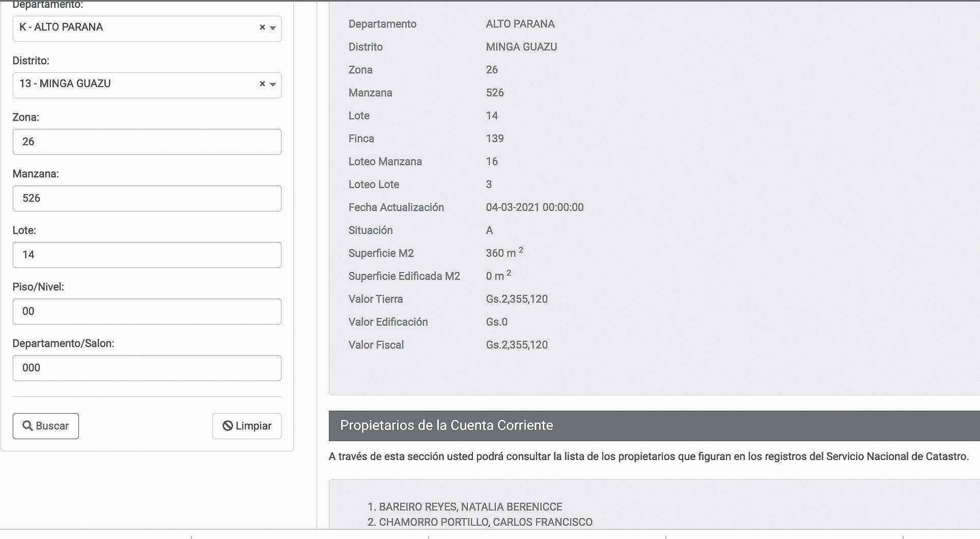The width and height of the screenshot is (980, 539).
Task: Click the Fecha Actualización date value
Action: pos(535,207)
